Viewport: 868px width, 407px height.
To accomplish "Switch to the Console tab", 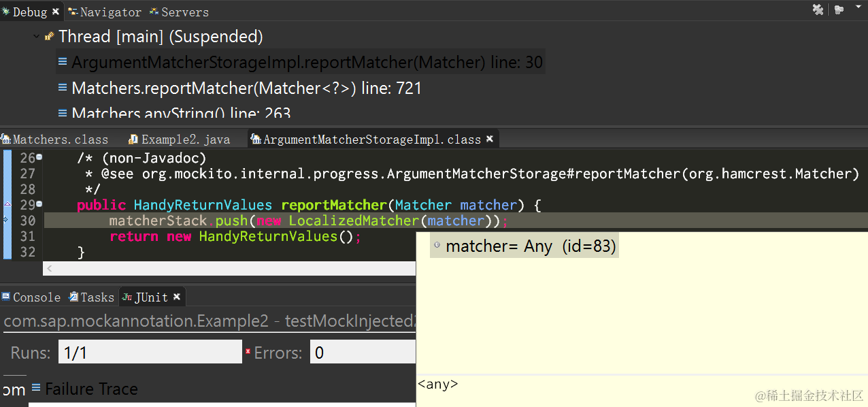I will point(31,297).
